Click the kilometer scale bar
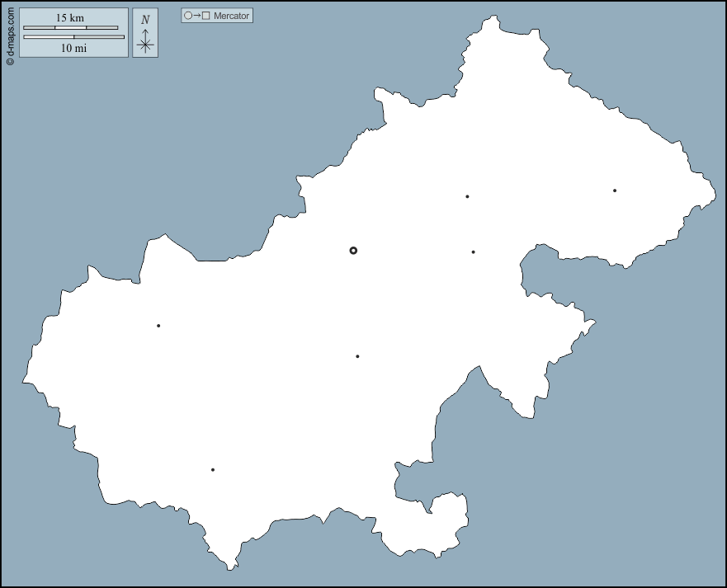727x588 pixels. [70, 27]
